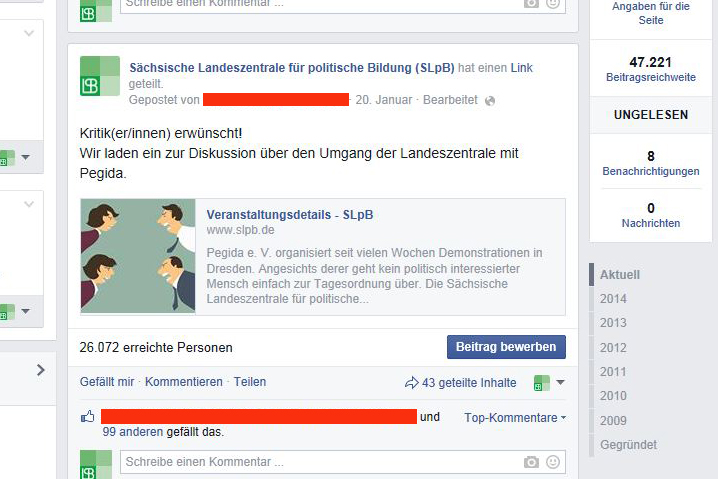Open the link preview thumbnail with the arguing people

pos(138,256)
